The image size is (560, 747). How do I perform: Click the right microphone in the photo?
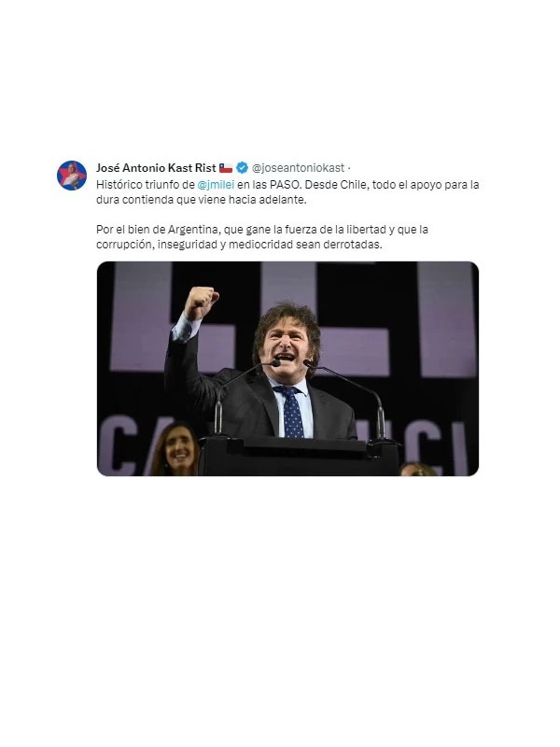point(347,393)
